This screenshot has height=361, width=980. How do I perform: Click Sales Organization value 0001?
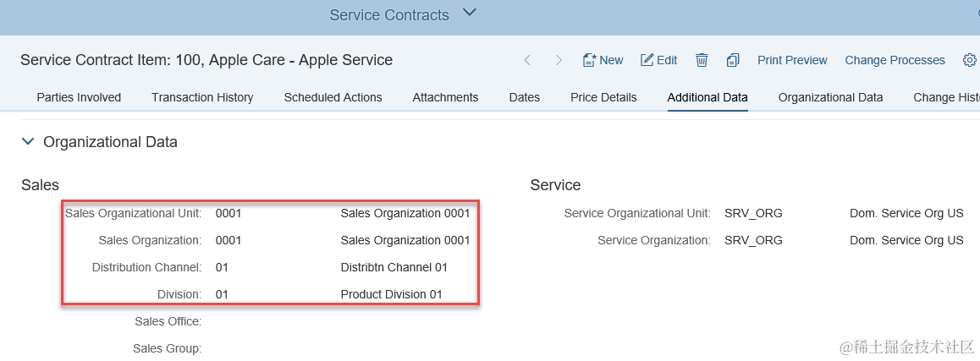[228, 240]
